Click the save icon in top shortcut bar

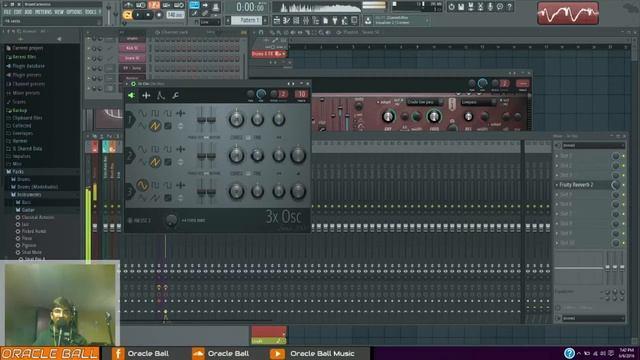461,7
